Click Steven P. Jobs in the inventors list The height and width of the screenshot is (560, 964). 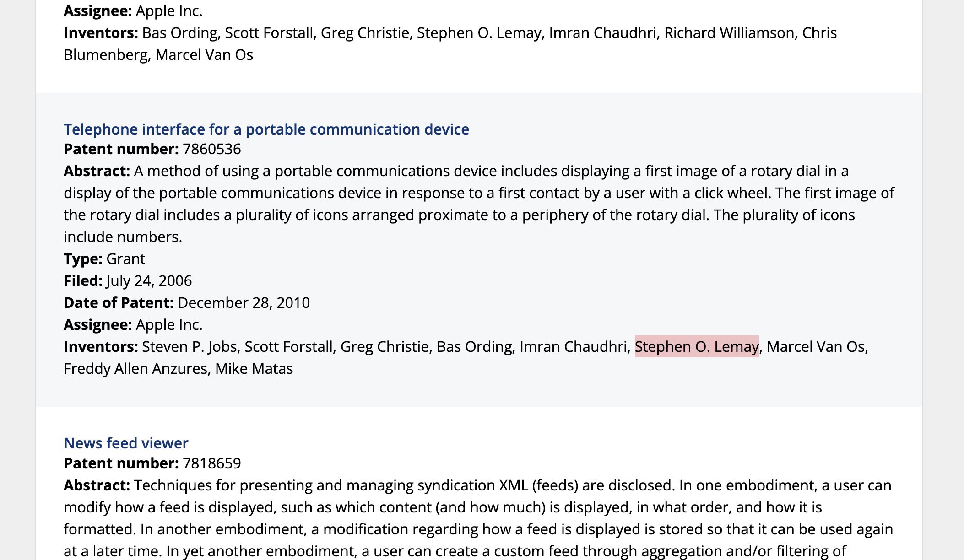pos(189,347)
